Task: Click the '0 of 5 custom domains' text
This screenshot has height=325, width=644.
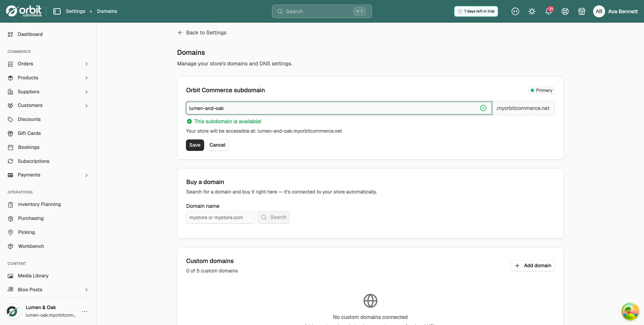Action: coord(212,271)
